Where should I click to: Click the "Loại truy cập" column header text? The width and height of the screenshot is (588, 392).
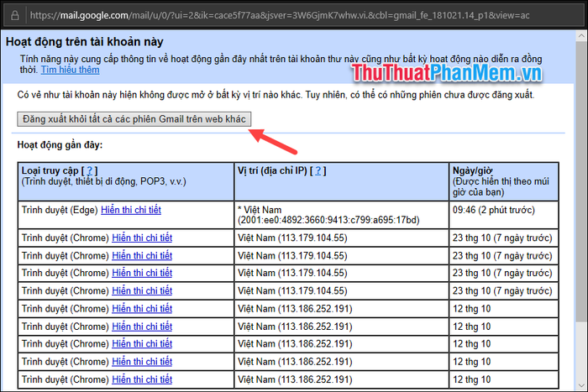tap(50, 171)
